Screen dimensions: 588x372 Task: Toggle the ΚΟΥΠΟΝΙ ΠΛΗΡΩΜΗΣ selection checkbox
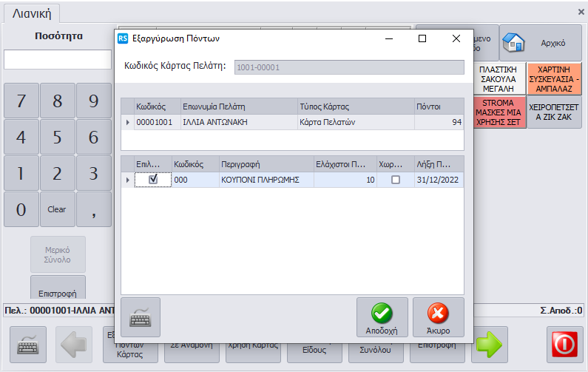153,179
